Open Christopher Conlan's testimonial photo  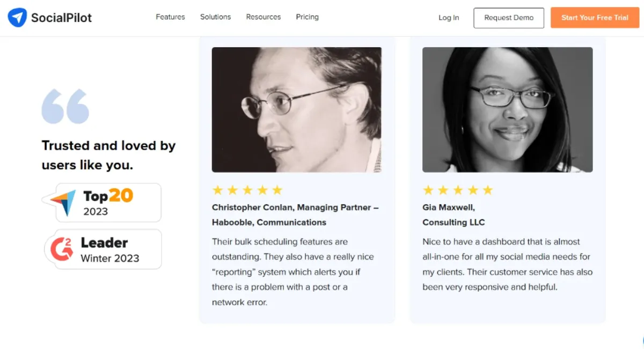click(x=297, y=109)
